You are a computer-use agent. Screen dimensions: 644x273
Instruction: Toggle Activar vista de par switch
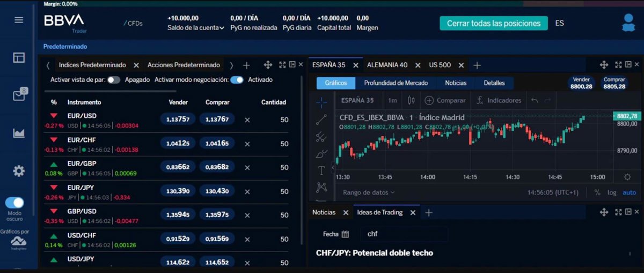tap(113, 80)
